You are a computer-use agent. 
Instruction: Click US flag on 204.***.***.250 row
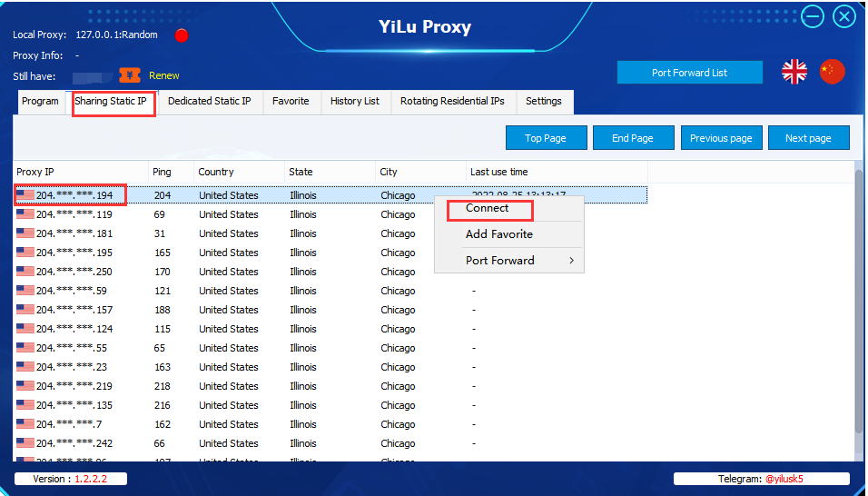click(25, 272)
